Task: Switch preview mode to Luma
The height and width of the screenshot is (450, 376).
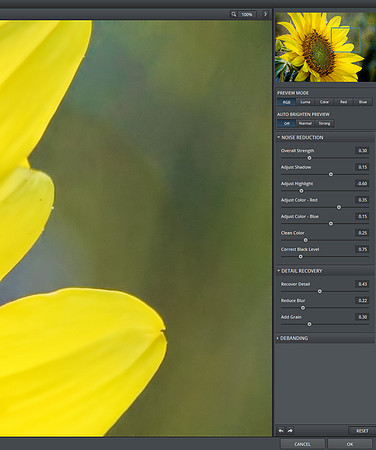Action: click(305, 102)
